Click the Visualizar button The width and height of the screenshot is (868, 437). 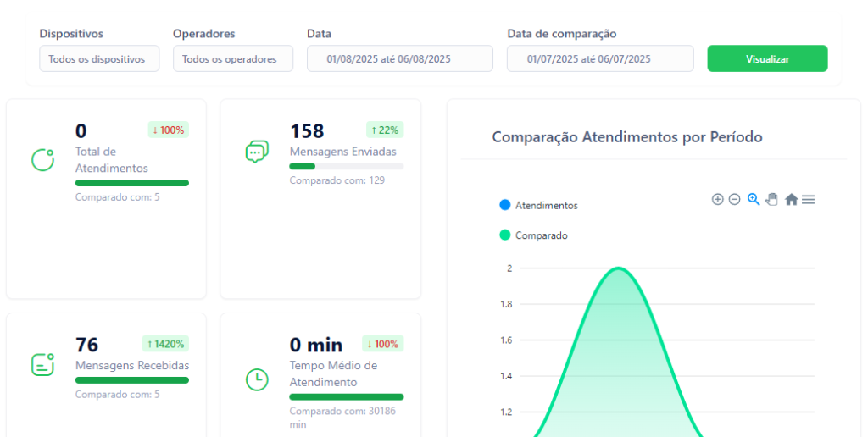click(x=767, y=58)
